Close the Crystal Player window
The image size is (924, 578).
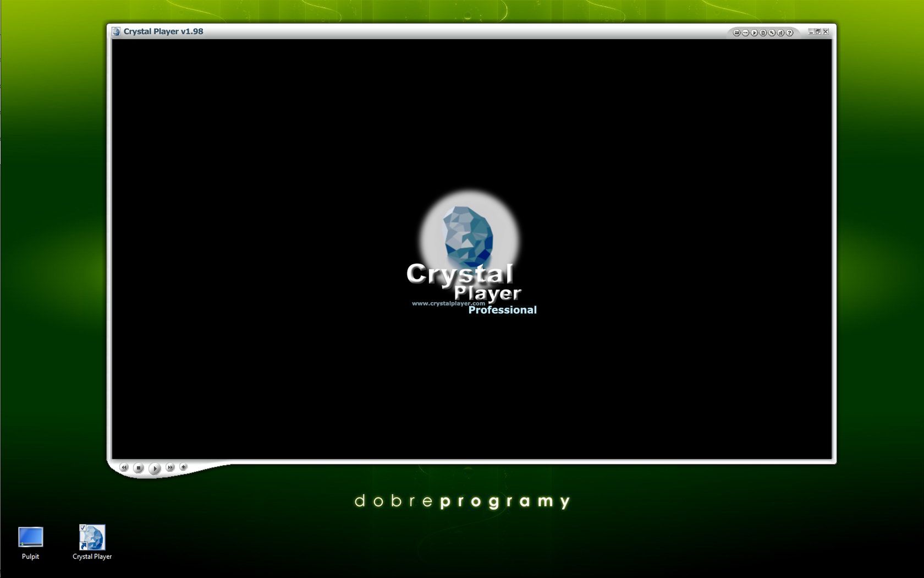point(826,32)
